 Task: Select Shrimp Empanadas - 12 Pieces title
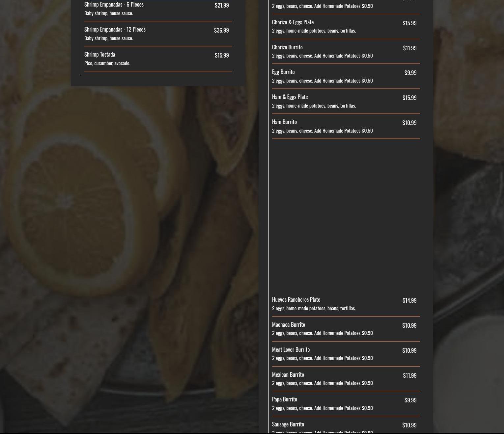point(115,30)
